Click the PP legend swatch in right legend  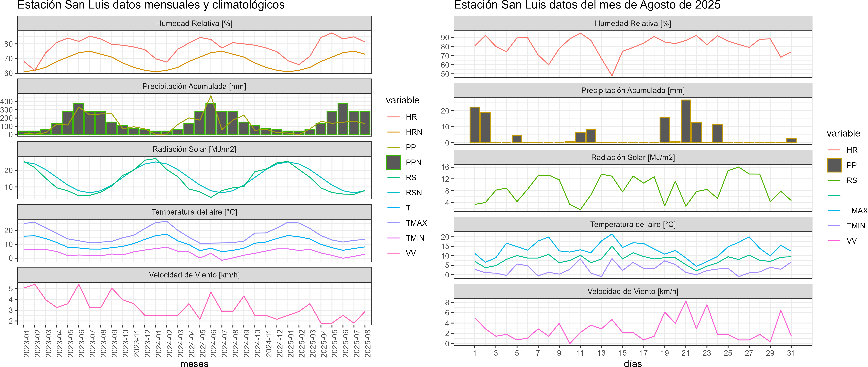tap(834, 165)
